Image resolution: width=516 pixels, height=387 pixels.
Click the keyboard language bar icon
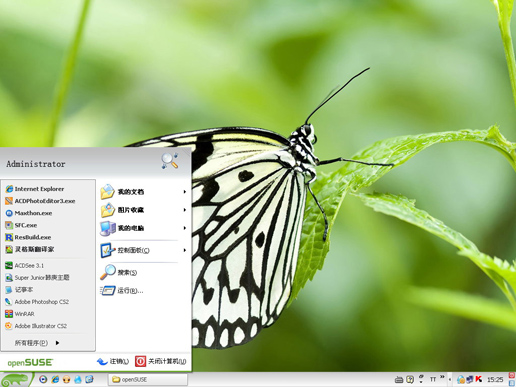[399, 379]
